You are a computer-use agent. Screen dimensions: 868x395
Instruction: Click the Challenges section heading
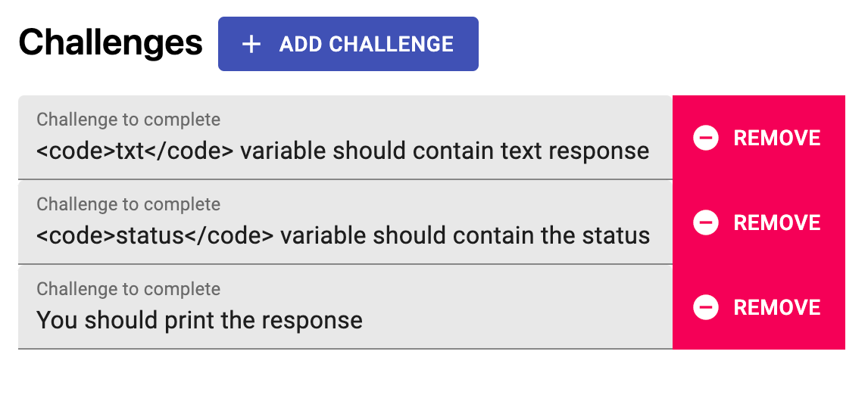(x=111, y=43)
